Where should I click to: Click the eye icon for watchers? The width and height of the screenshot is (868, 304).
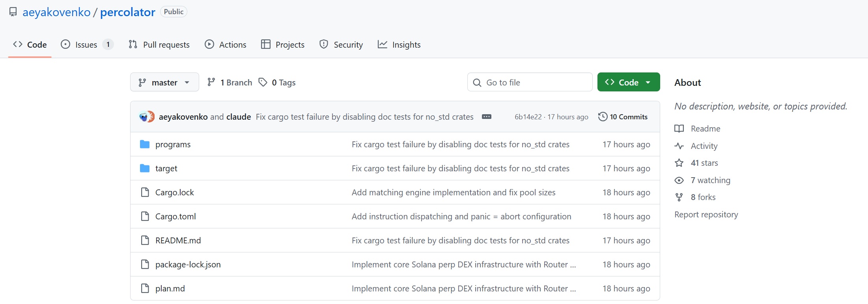click(x=679, y=180)
